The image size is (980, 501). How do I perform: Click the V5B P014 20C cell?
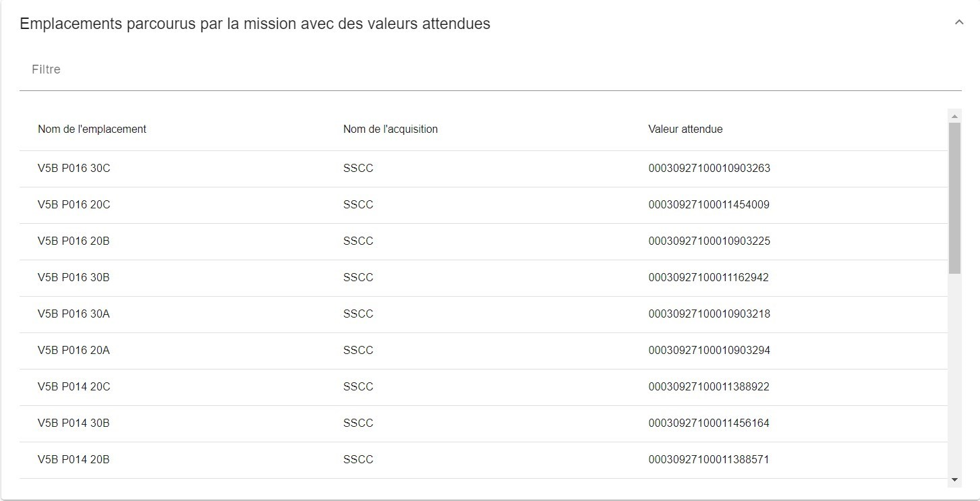[x=74, y=387]
